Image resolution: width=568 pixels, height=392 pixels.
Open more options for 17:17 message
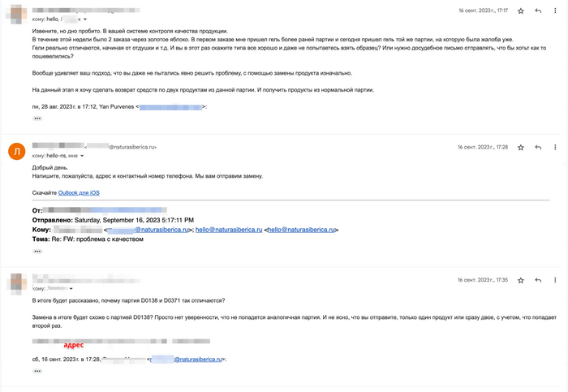click(555, 11)
